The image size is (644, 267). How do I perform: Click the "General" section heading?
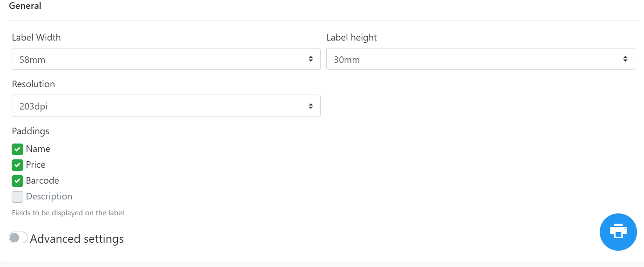pyautogui.click(x=25, y=6)
